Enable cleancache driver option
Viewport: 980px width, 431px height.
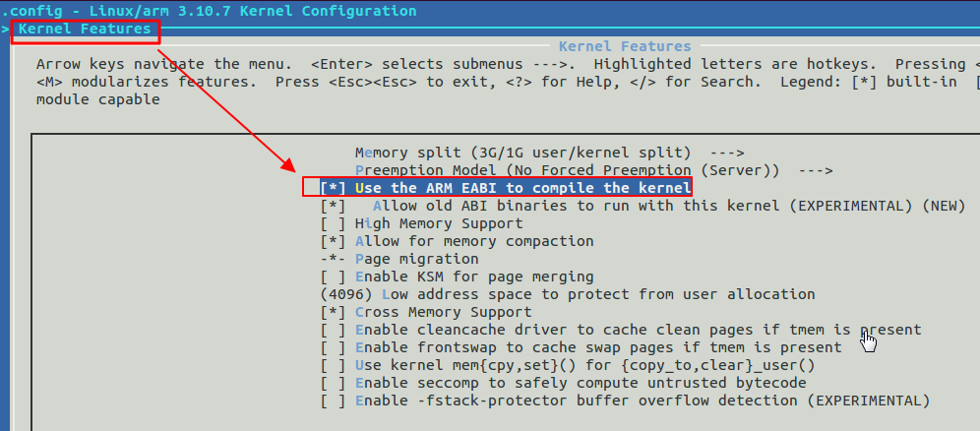(620, 330)
